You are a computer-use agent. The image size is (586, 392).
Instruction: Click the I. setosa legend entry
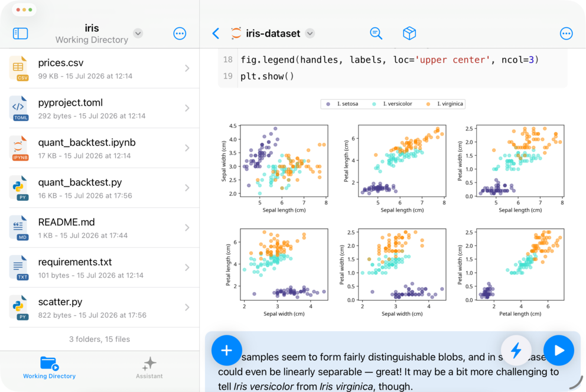point(342,104)
